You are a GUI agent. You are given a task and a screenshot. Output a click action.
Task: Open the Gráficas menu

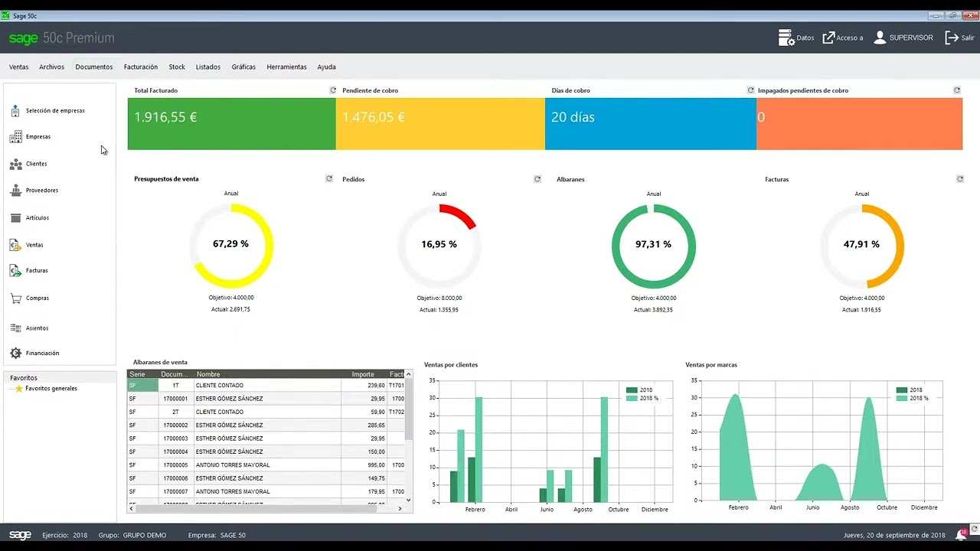pos(243,67)
